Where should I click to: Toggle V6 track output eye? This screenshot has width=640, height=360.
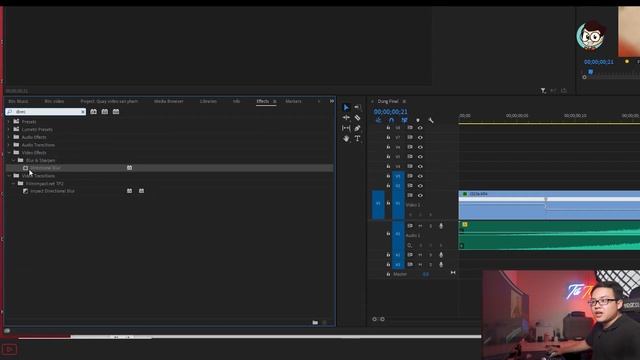pos(420,147)
